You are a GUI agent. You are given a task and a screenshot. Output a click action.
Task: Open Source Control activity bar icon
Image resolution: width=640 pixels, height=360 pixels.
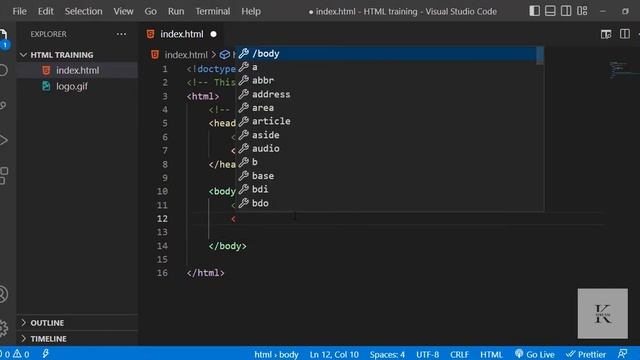3,105
